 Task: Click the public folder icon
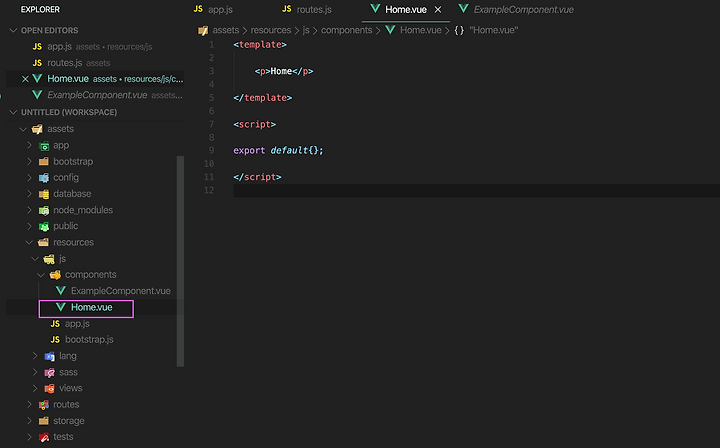pos(44,226)
